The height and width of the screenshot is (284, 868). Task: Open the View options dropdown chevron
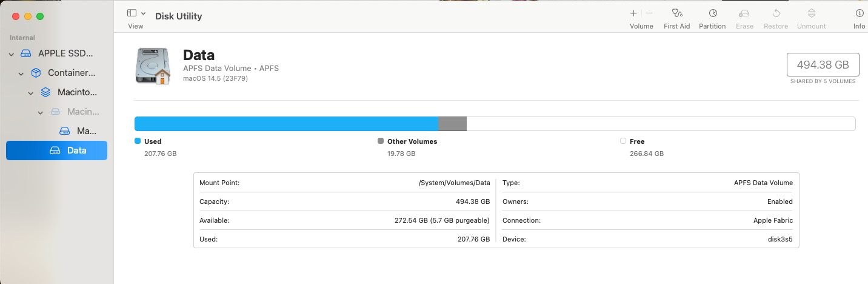coord(144,13)
